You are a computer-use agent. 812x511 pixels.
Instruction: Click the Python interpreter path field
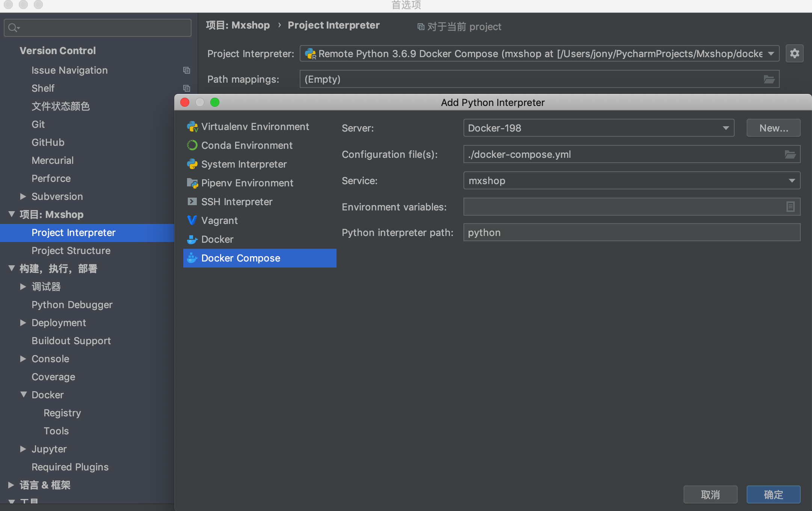[631, 233]
